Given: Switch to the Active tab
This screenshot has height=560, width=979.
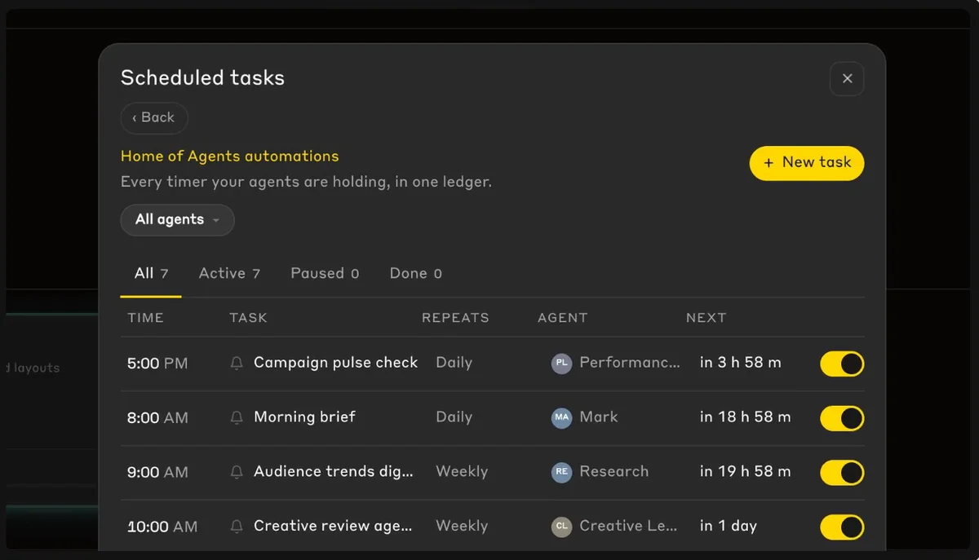Looking at the screenshot, I should [229, 274].
